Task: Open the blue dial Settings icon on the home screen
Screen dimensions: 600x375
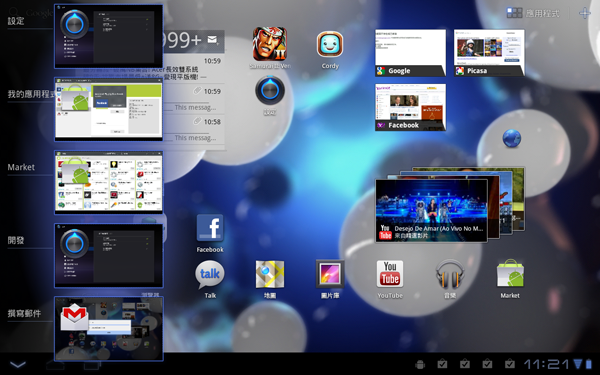Action: (x=270, y=90)
